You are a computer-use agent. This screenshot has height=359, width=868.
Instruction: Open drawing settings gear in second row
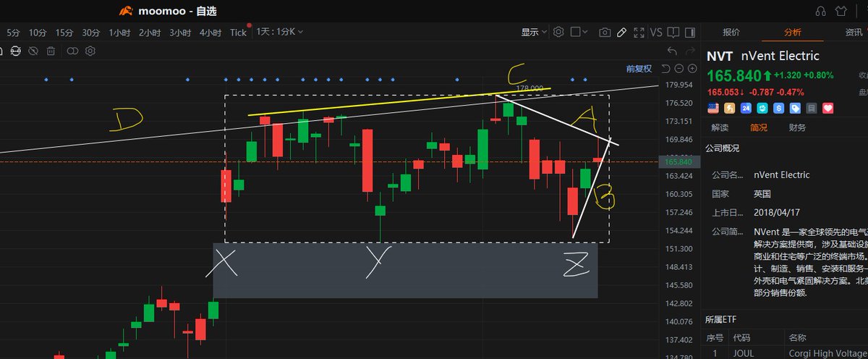coord(90,51)
